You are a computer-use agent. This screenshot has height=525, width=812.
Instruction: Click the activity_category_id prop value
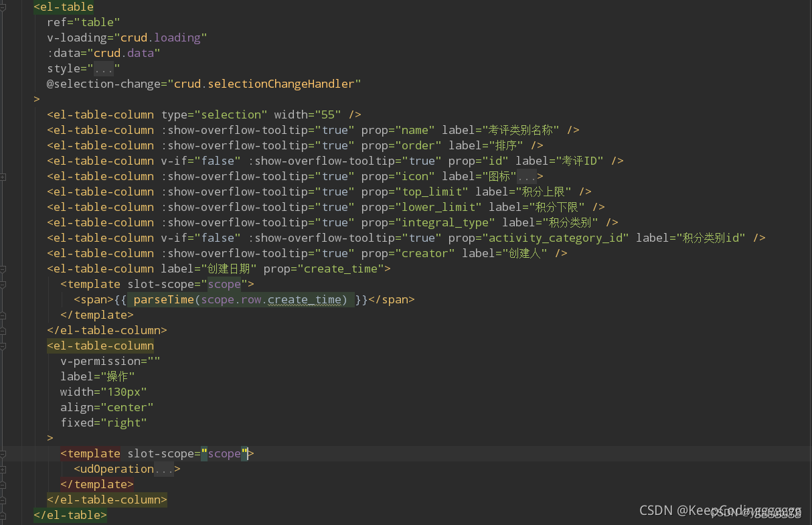point(558,238)
